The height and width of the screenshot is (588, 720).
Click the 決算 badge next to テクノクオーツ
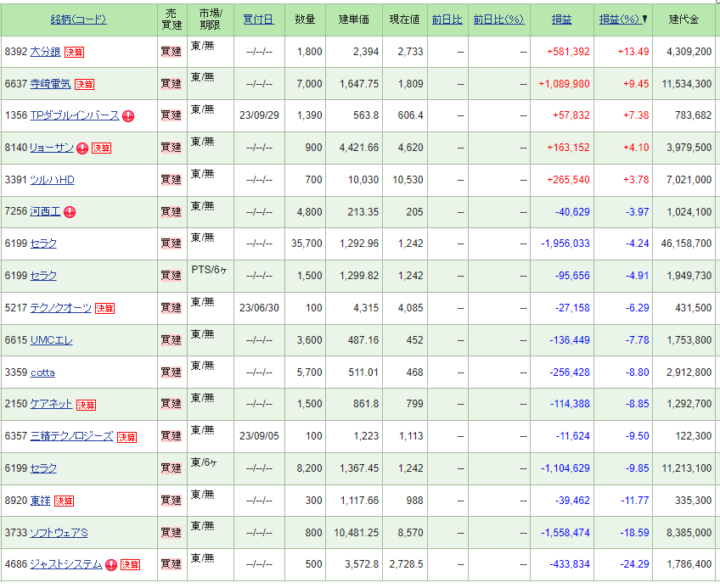pos(104,309)
